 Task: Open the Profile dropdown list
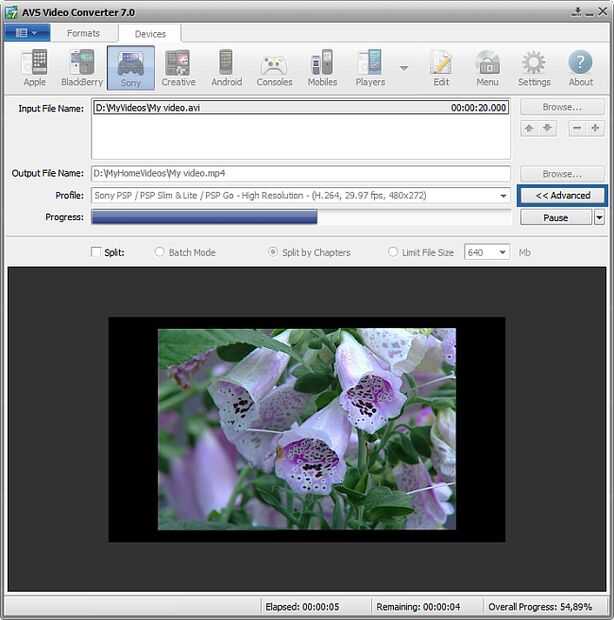pos(503,196)
